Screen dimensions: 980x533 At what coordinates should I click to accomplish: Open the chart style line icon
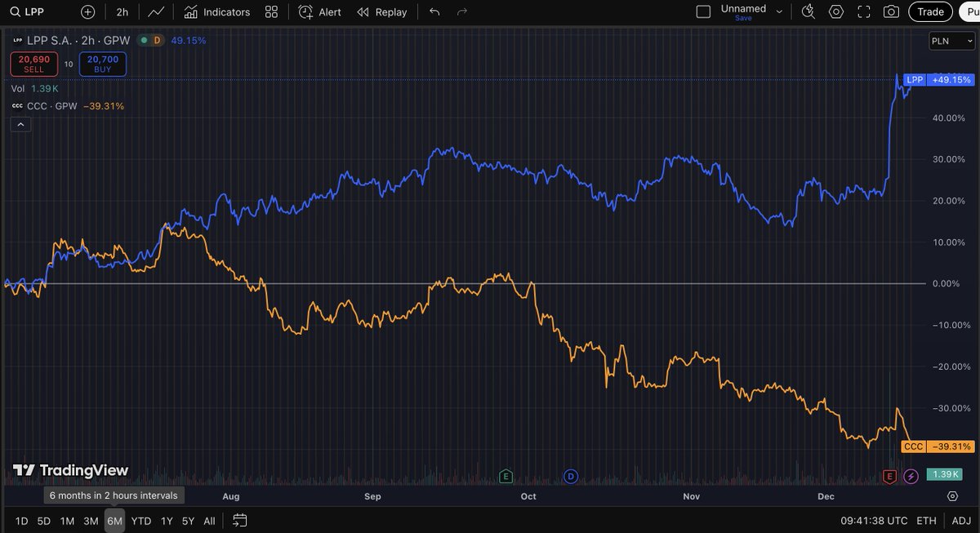point(156,12)
